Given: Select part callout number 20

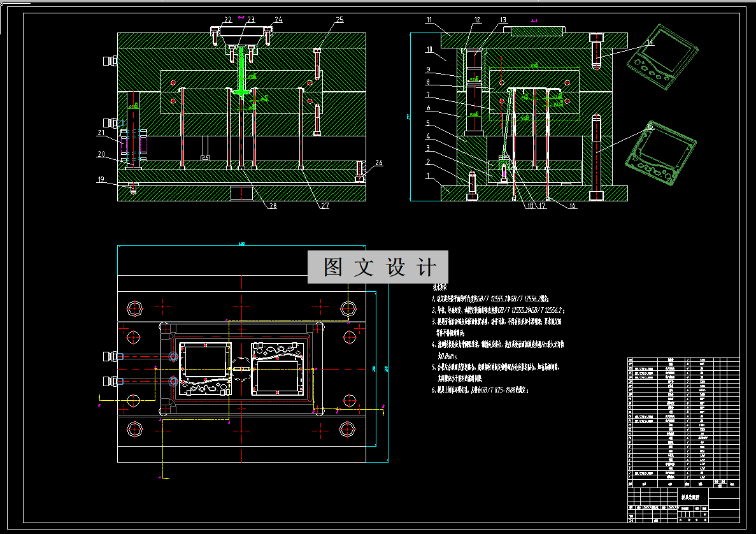Looking at the screenshot, I should coord(101,154).
